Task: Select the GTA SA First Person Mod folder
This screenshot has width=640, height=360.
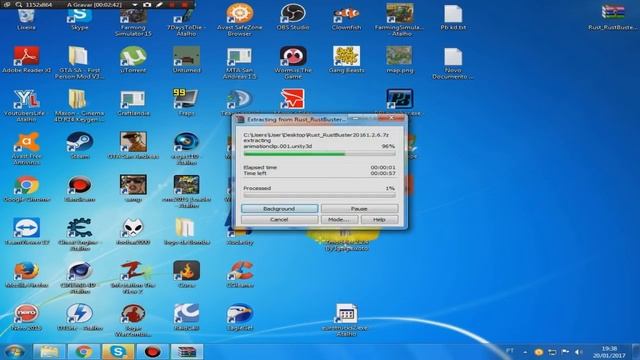Action: pos(79,63)
